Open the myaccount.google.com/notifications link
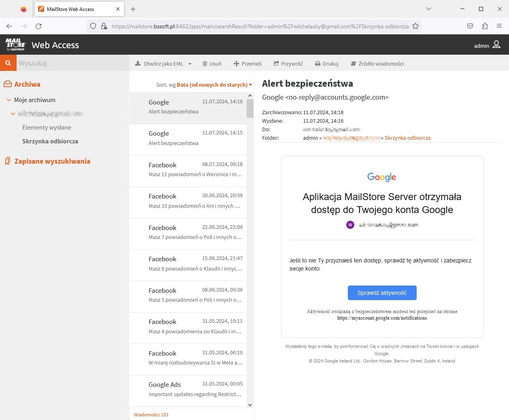509x420 pixels. tap(382, 318)
